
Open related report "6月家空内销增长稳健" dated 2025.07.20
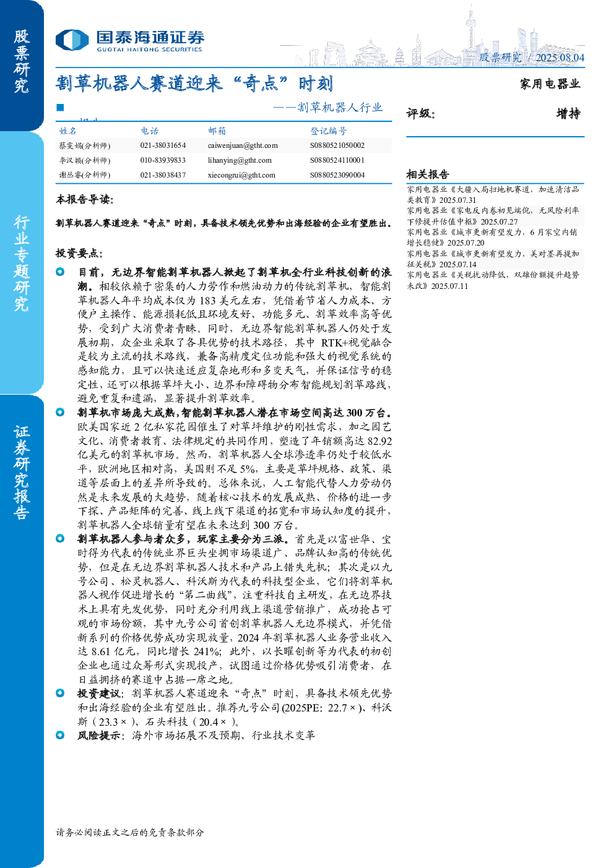[x=493, y=238]
